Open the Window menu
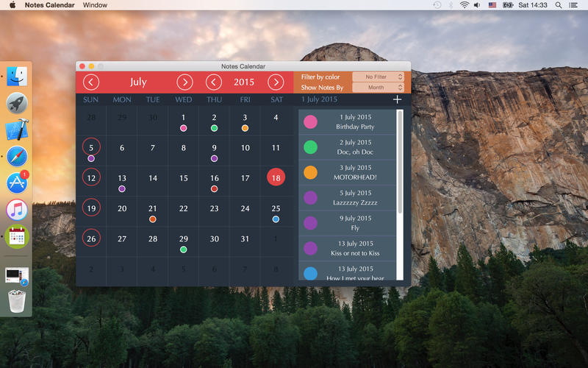This screenshot has height=368, width=588. 95,5
